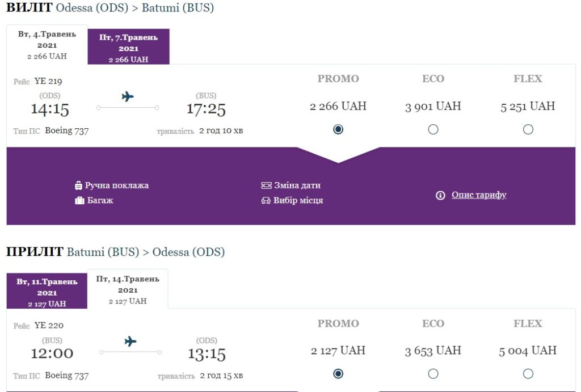
Task: Click the fare description info icon
Action: tap(440, 195)
